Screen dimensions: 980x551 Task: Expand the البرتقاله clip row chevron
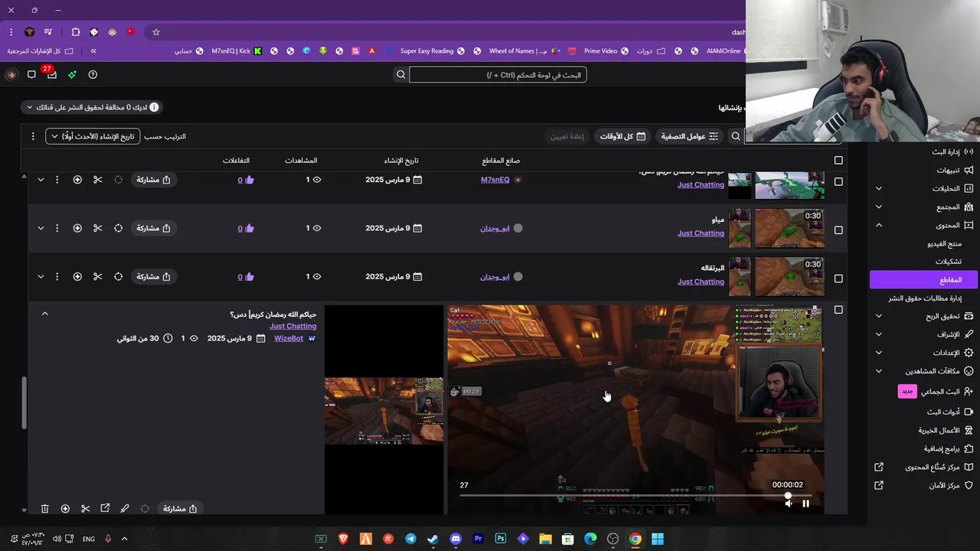point(41,276)
